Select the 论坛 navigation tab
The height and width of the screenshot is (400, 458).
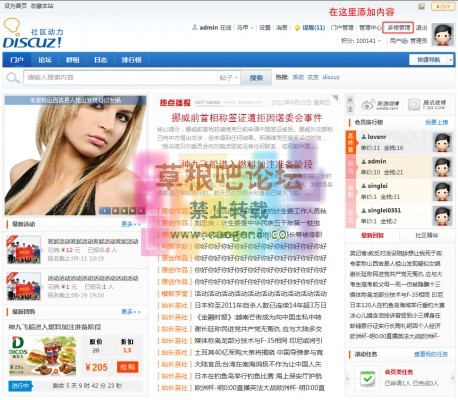tap(45, 60)
